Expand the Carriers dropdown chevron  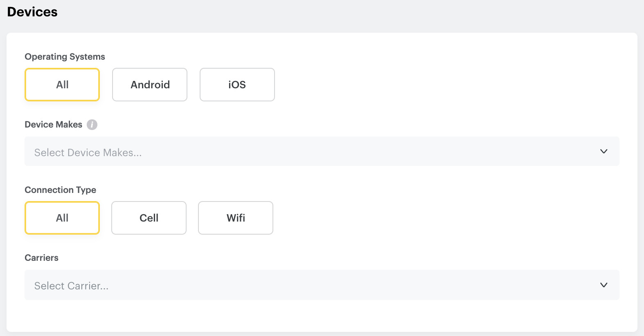(603, 285)
